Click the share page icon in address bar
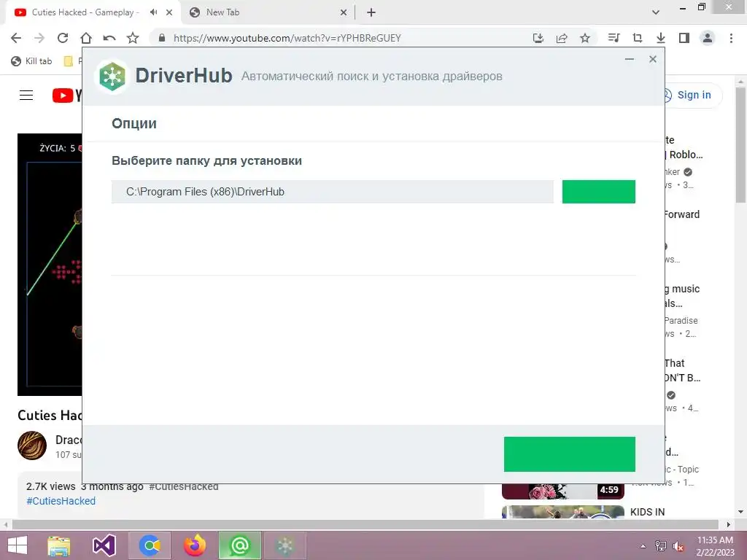 pyautogui.click(x=562, y=38)
